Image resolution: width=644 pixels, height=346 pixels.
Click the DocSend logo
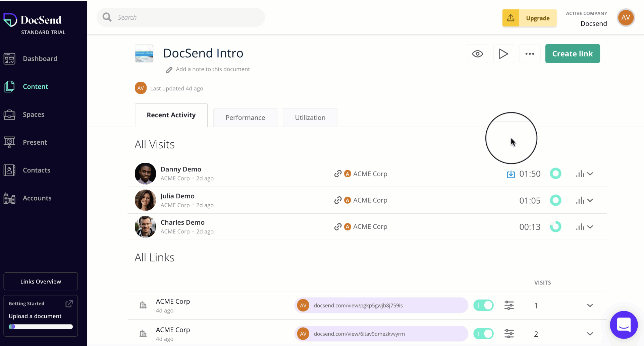[32, 20]
